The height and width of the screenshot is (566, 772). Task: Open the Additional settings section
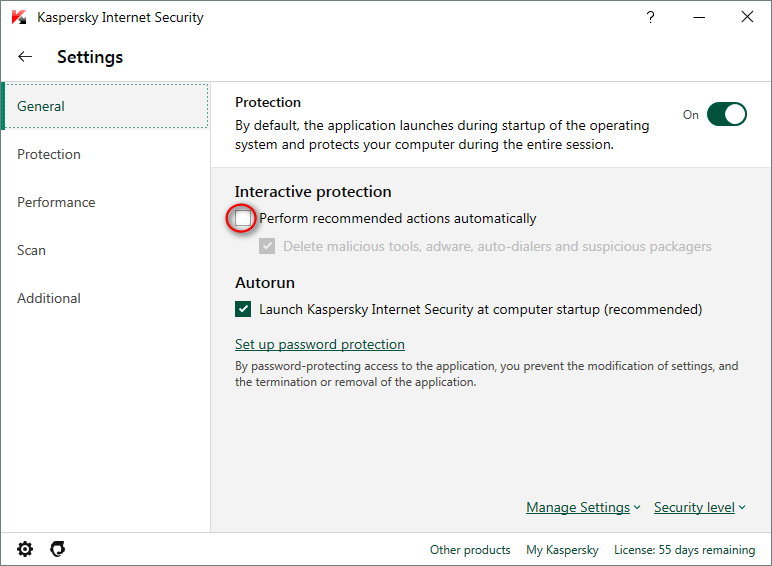pyautogui.click(x=49, y=298)
